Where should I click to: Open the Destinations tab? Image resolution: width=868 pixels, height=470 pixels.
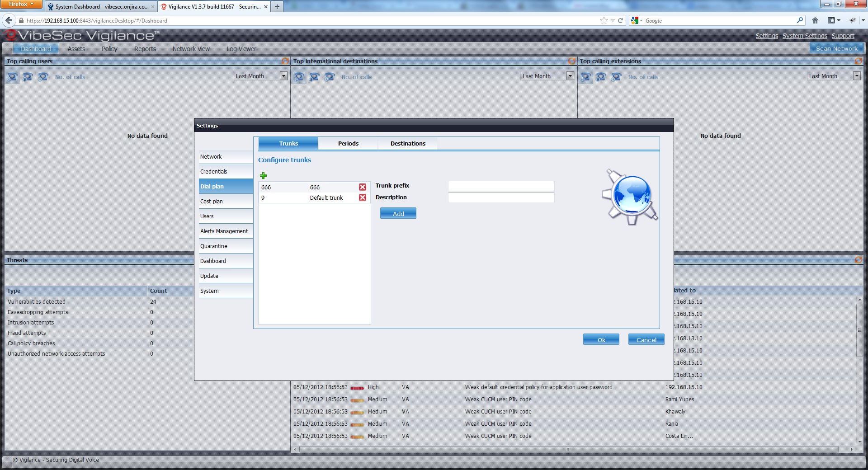point(408,143)
